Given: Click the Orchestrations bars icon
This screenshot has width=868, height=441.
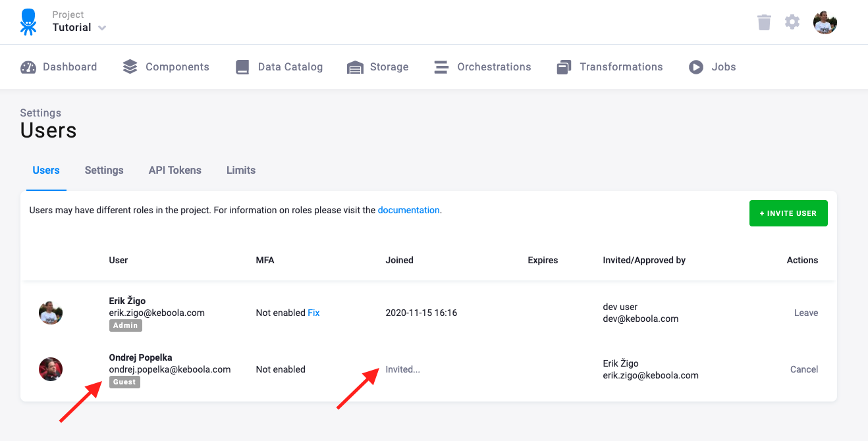Looking at the screenshot, I should [441, 67].
